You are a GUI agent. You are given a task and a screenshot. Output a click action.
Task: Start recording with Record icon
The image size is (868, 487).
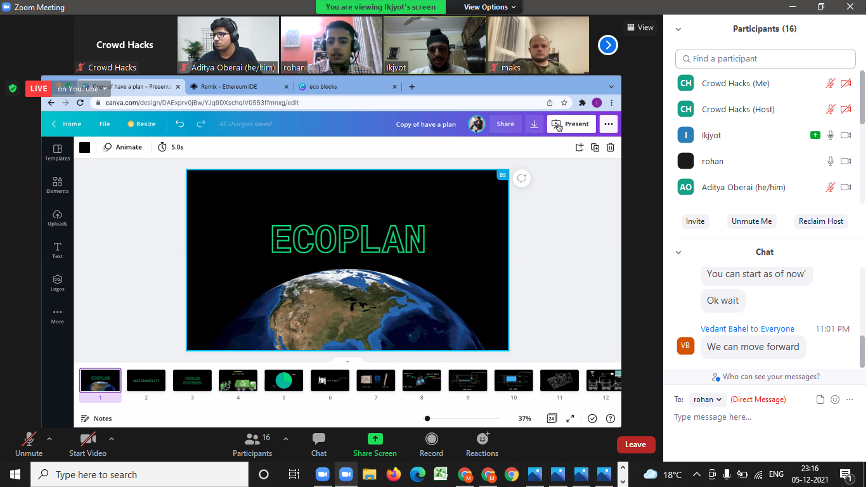(x=431, y=439)
